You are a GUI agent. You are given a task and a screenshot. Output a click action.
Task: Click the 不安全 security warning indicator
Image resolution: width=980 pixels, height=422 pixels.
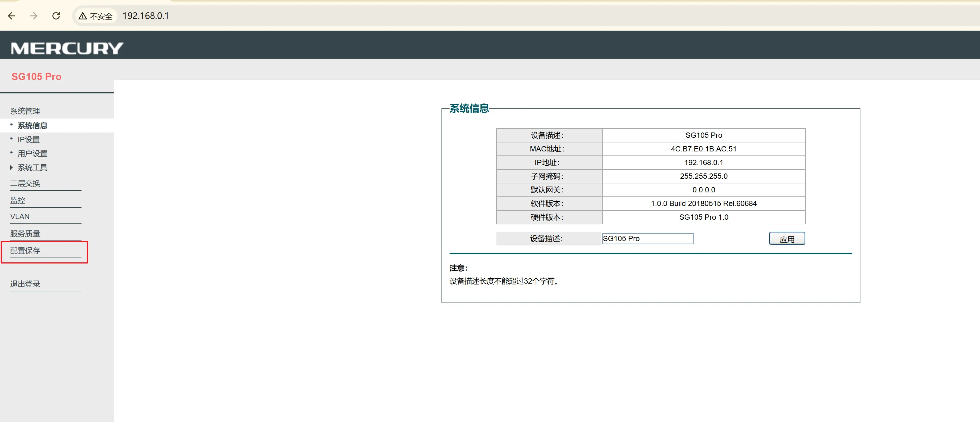point(95,16)
